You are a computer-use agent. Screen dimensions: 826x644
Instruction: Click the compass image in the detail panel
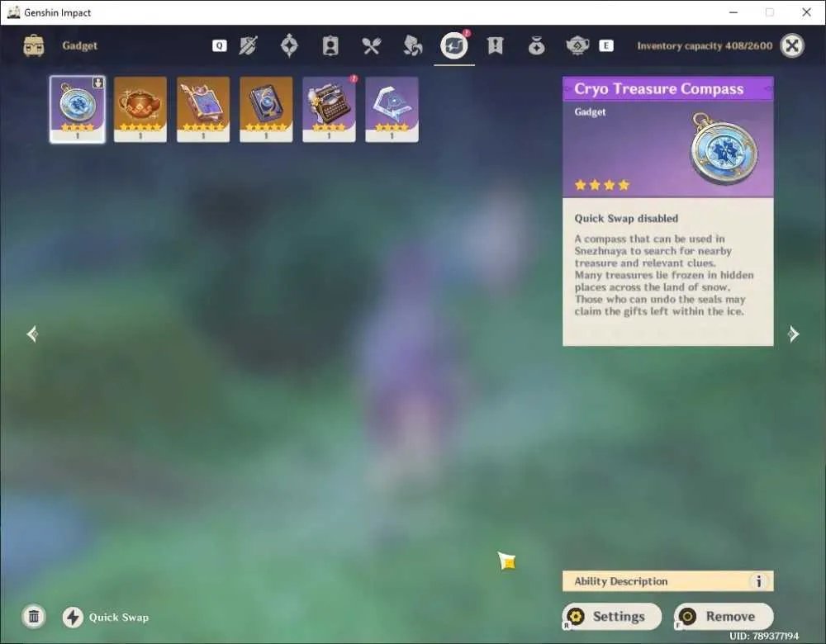click(724, 149)
